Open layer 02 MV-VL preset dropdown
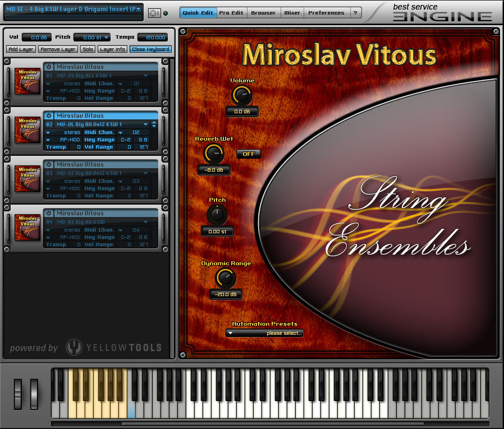Viewport: 504px width, 429px height. (x=145, y=124)
